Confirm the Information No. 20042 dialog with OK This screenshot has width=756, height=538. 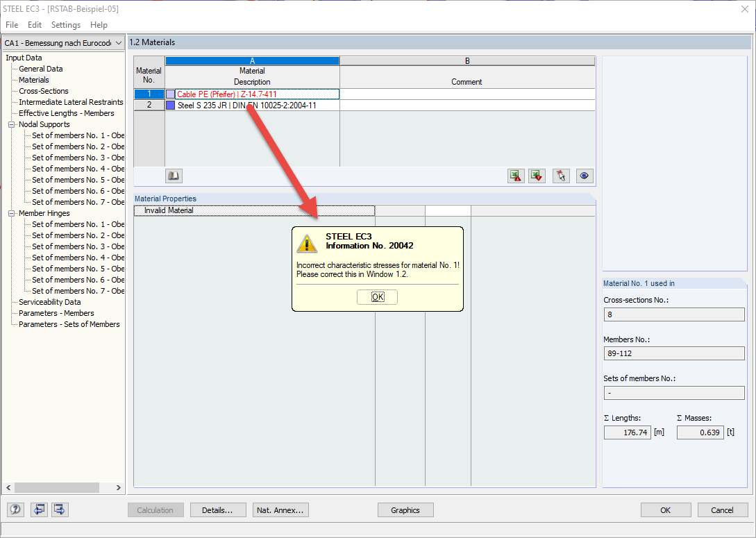[378, 297]
